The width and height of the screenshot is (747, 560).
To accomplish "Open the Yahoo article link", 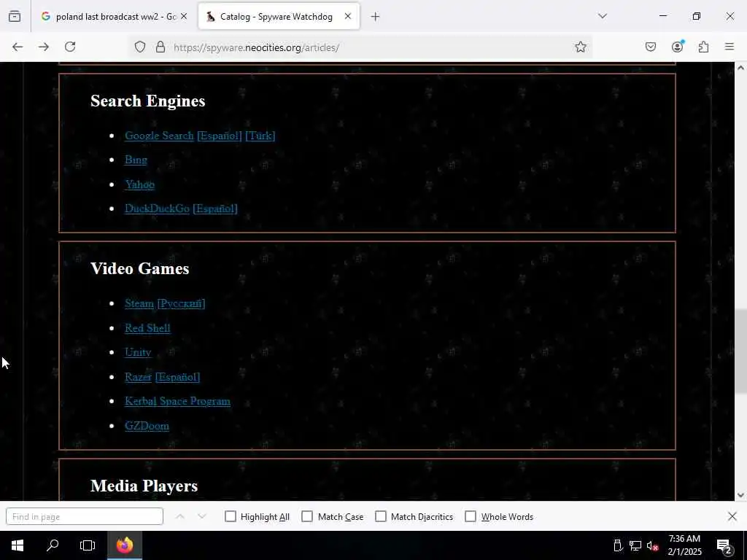I will click(x=139, y=184).
